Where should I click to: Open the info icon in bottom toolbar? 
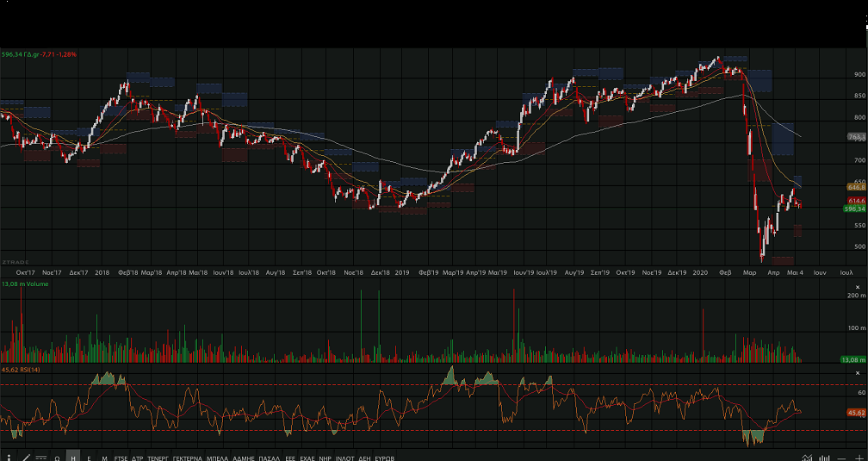pos(9,457)
